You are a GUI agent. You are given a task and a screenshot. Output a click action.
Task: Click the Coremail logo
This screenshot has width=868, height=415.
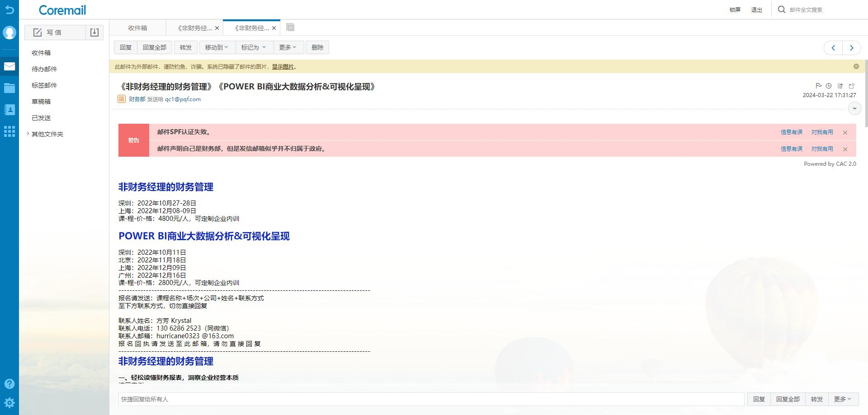pos(62,10)
